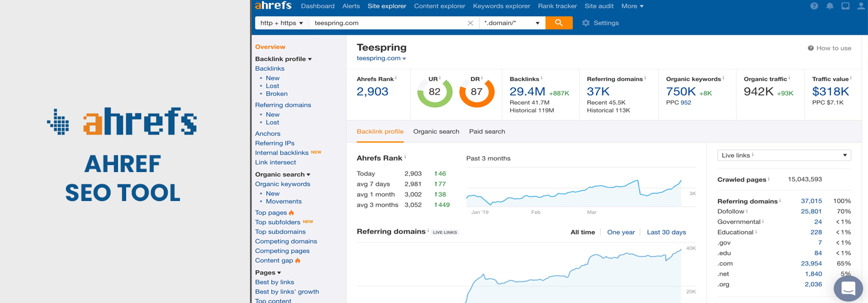Select One year range for referring domains
The height and width of the screenshot is (303, 868).
[621, 232]
